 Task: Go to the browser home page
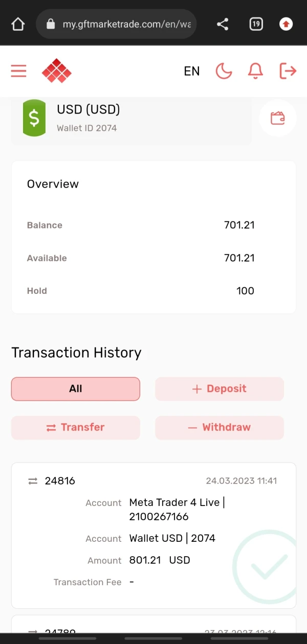point(18,24)
